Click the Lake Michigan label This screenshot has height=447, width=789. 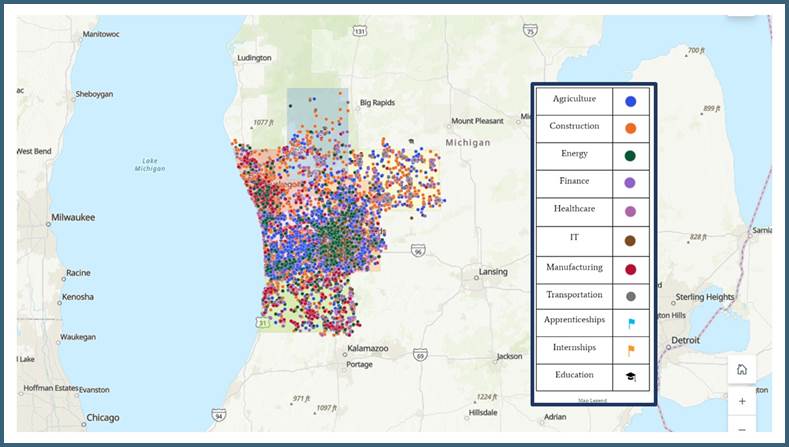[x=149, y=164]
